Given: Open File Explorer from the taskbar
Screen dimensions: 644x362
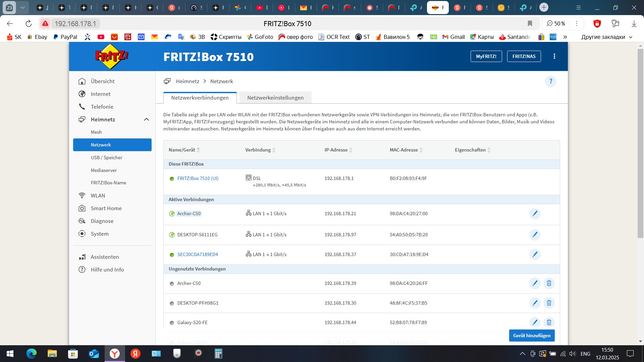Looking at the screenshot, I should pos(52,354).
